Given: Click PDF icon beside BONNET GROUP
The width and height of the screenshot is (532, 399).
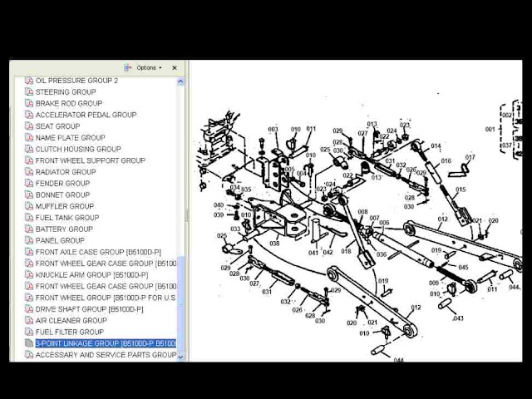Looking at the screenshot, I should (29, 195).
